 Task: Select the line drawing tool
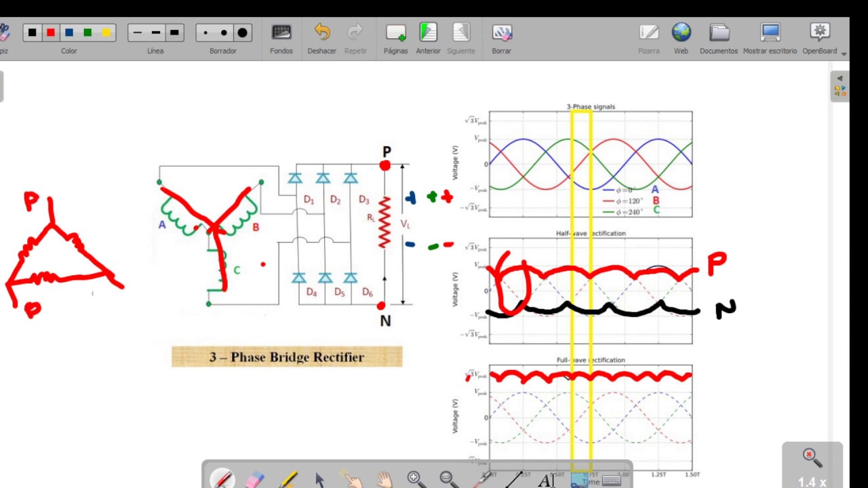[513, 479]
